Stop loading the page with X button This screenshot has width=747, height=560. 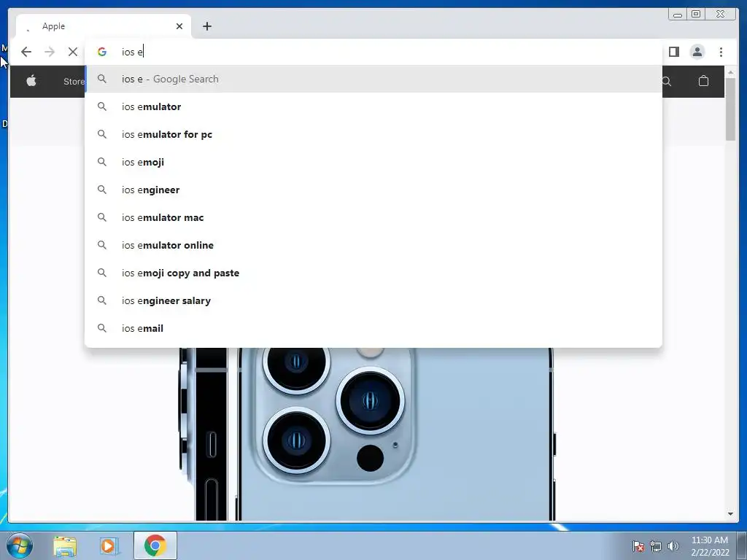coord(72,52)
